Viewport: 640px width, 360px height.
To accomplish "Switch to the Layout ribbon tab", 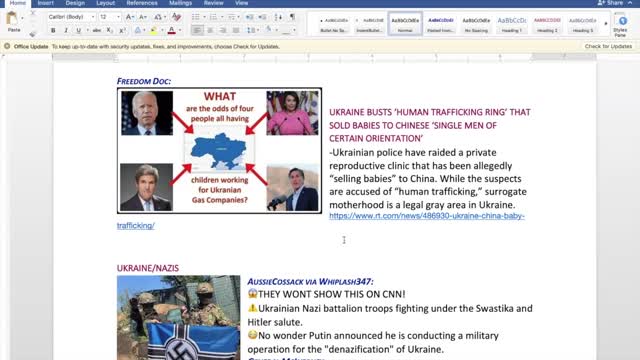I will (x=105, y=3).
